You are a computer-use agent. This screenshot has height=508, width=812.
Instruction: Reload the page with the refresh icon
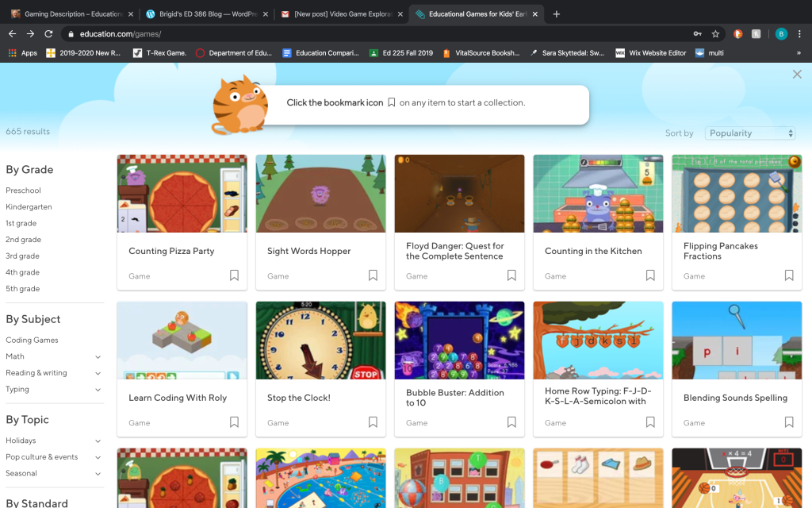coord(48,34)
